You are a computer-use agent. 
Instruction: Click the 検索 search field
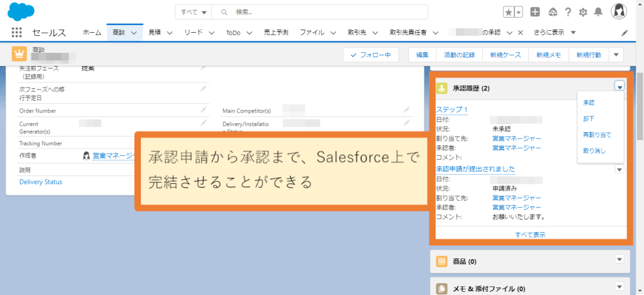pos(319,12)
